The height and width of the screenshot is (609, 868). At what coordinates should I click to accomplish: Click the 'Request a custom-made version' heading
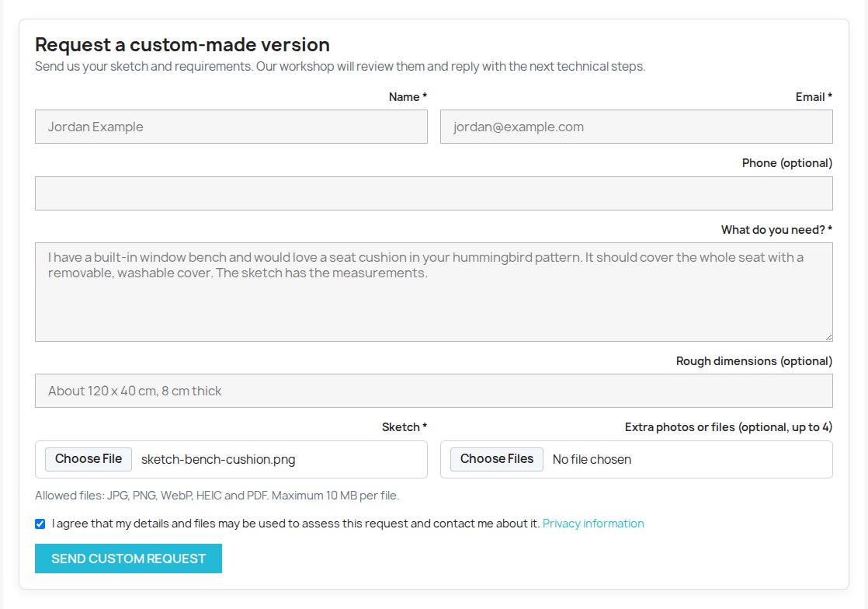(x=182, y=45)
